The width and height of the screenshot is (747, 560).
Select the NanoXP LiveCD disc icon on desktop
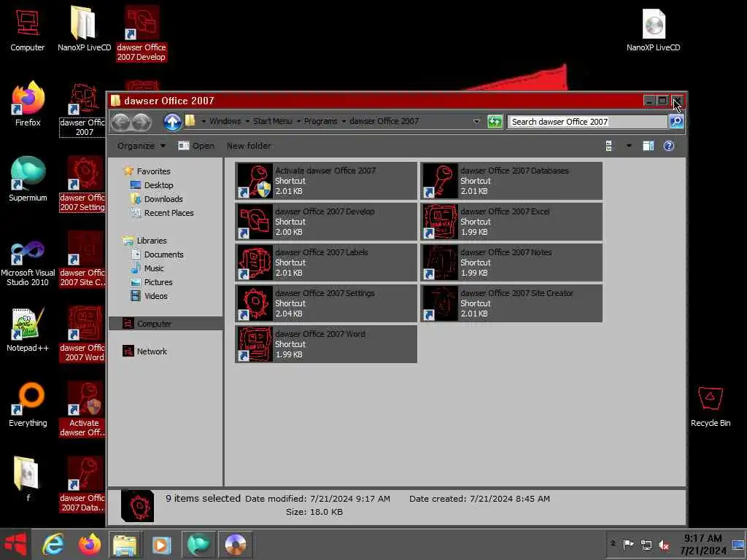tap(653, 29)
